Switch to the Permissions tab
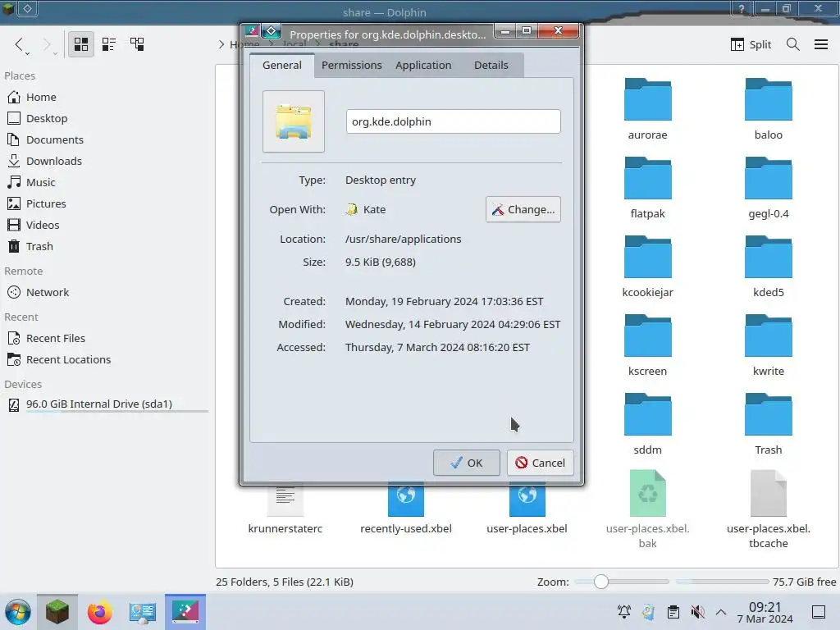The width and height of the screenshot is (840, 630). (x=351, y=65)
